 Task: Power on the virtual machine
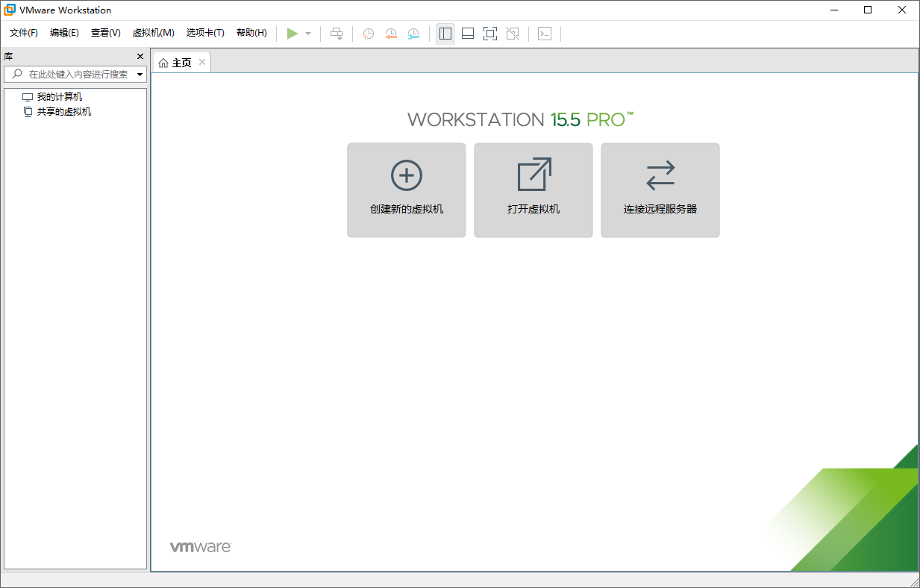[293, 33]
